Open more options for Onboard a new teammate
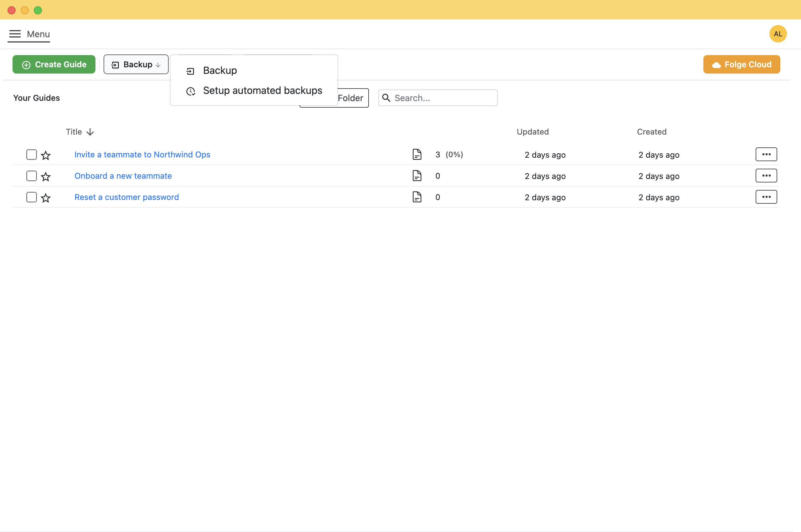Screen dimensions: 801x532 point(766,176)
